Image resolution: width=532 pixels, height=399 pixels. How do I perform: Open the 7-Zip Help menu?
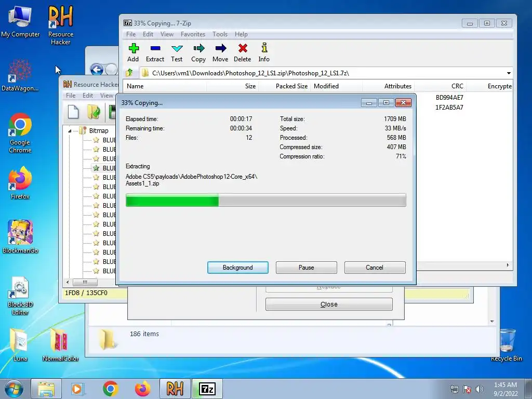[x=241, y=34]
